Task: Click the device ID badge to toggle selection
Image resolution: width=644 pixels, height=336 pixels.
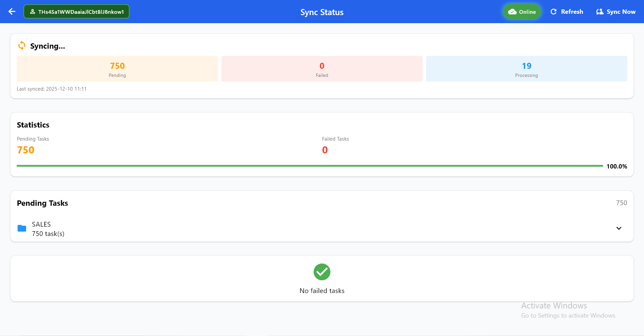Action: (76, 11)
